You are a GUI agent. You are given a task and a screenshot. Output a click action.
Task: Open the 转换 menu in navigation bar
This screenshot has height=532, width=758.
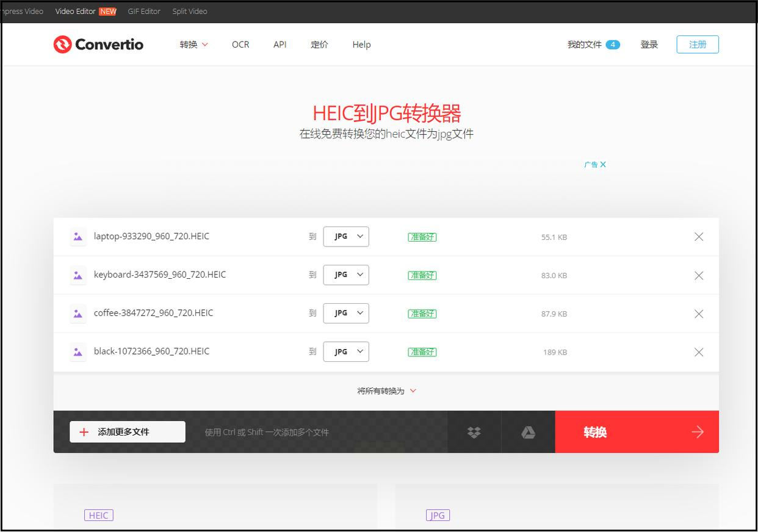coord(193,45)
